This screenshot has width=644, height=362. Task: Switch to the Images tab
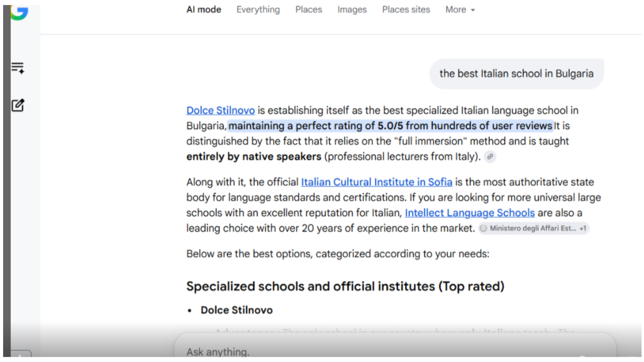pos(352,10)
